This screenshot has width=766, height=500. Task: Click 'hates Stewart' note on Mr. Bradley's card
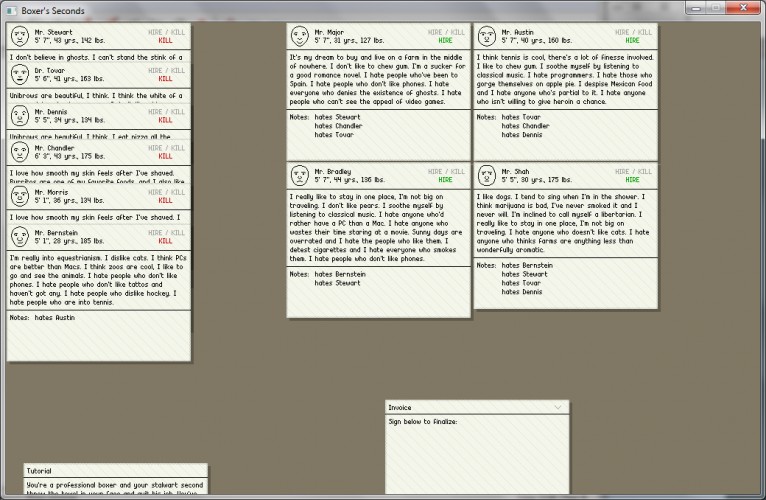337,283
